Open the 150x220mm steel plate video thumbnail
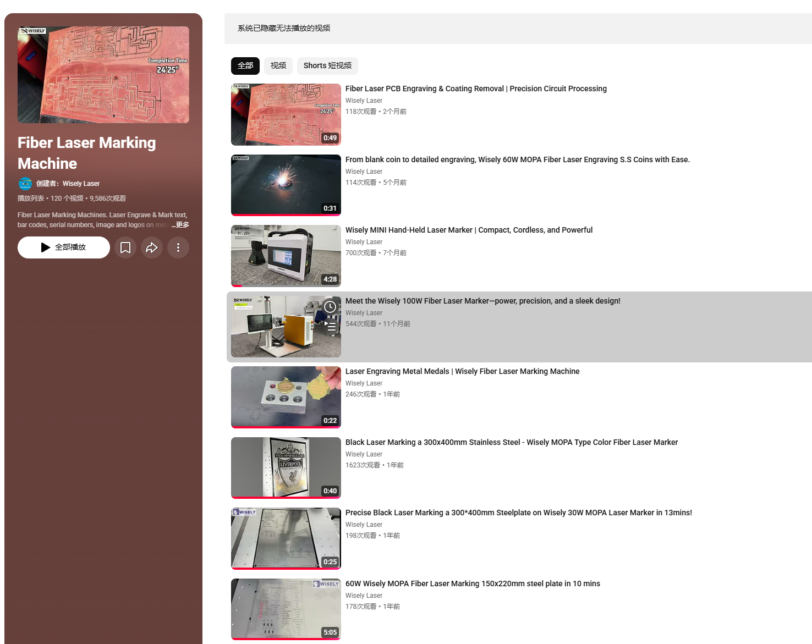 (286, 609)
